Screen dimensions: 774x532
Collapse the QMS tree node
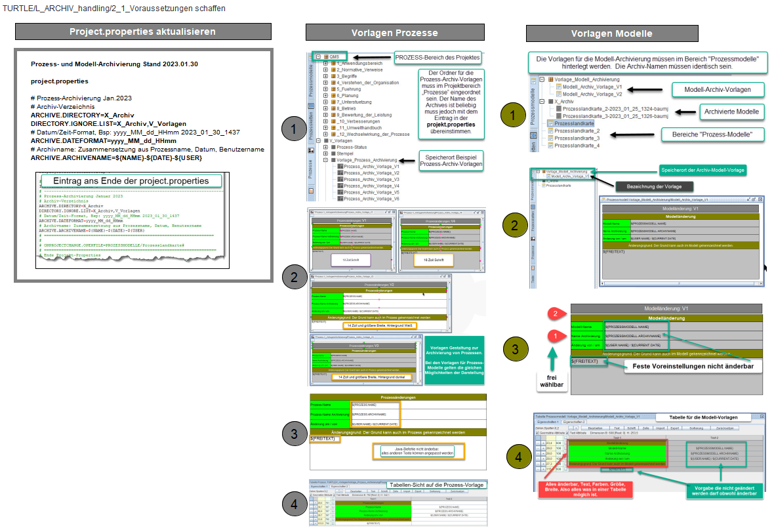(x=319, y=57)
